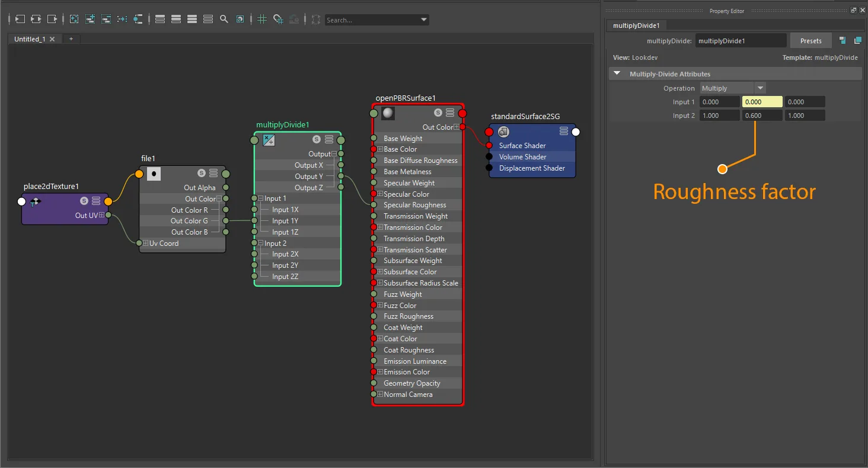Image resolution: width=868 pixels, height=468 pixels.
Task: Toggle solo on place2dTexture1 node
Action: pyautogui.click(x=84, y=201)
